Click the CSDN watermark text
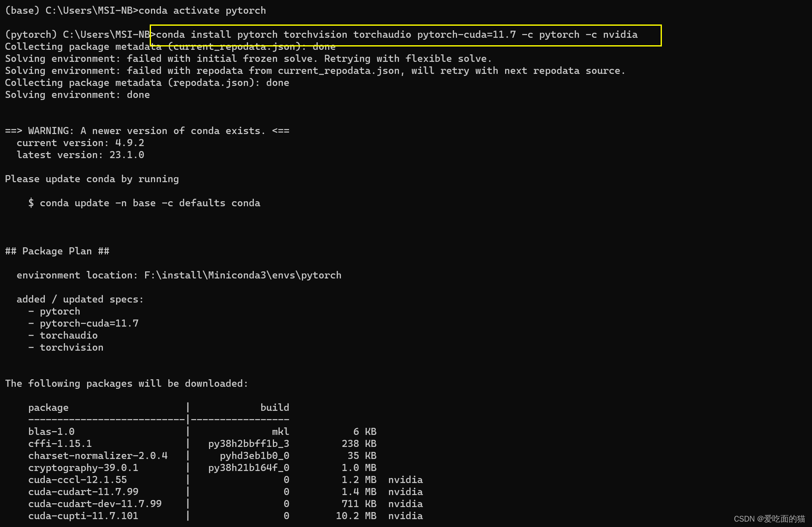The height and width of the screenshot is (527, 812). click(769, 519)
